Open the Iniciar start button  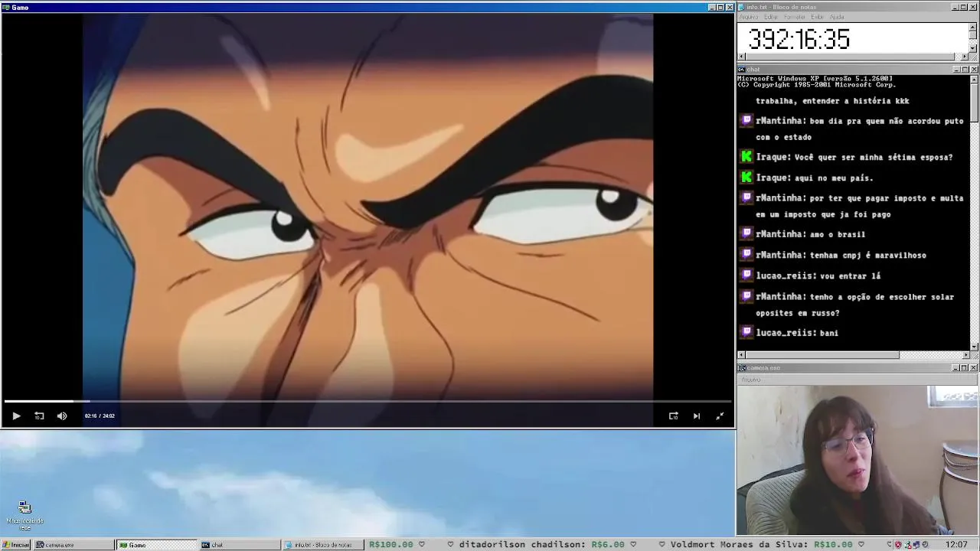[16, 545]
